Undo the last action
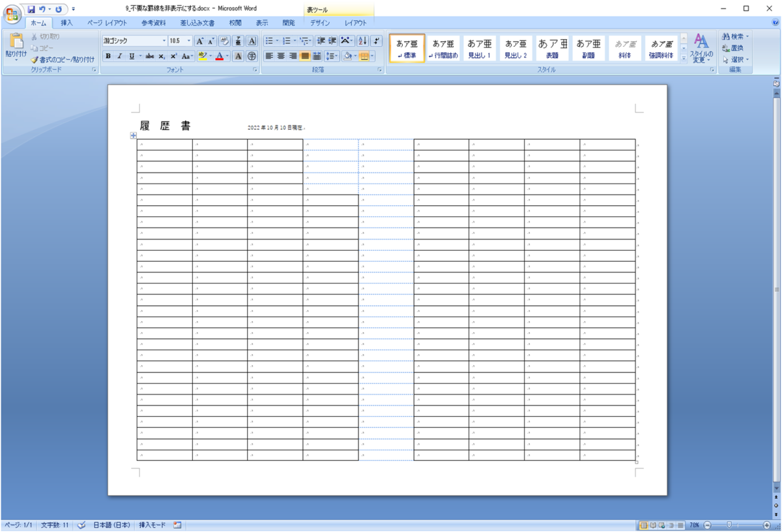The width and height of the screenshot is (782, 532). point(42,9)
